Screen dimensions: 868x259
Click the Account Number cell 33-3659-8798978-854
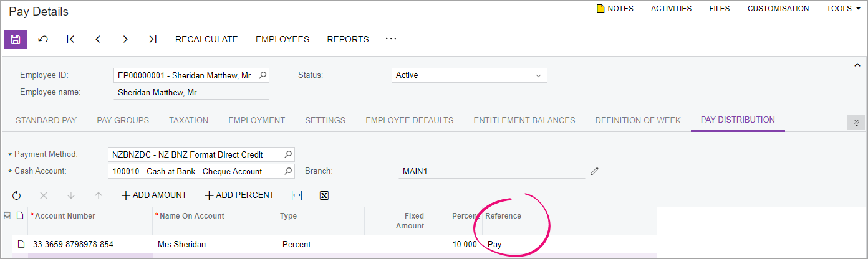pyautogui.click(x=73, y=245)
